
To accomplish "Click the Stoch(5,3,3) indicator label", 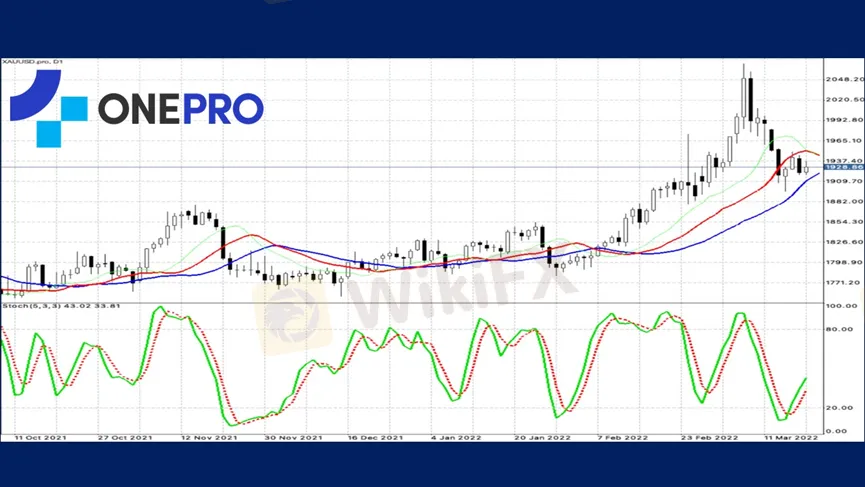I will [61, 306].
